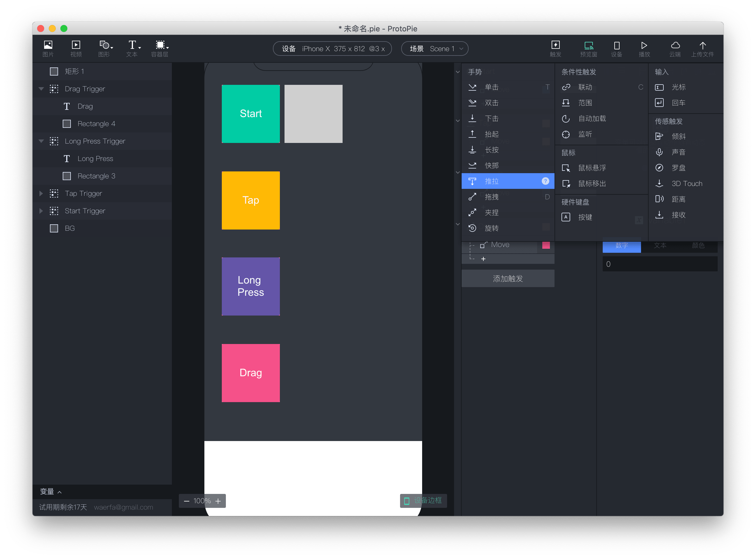Click the help icon beside 推拉
The height and width of the screenshot is (559, 756).
[545, 181]
